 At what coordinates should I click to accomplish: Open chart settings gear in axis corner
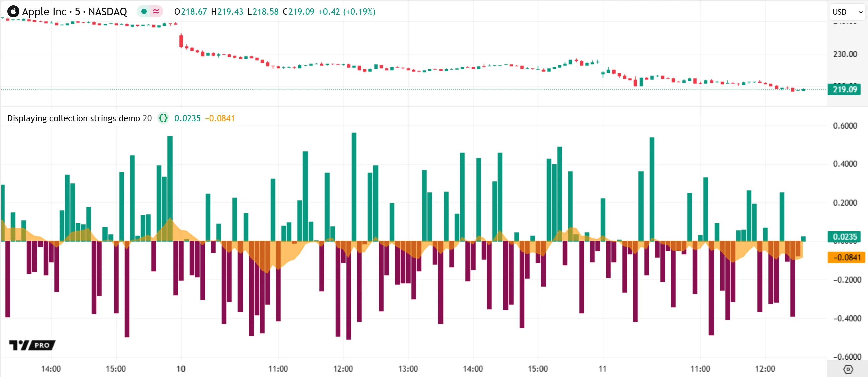pyautogui.click(x=848, y=369)
